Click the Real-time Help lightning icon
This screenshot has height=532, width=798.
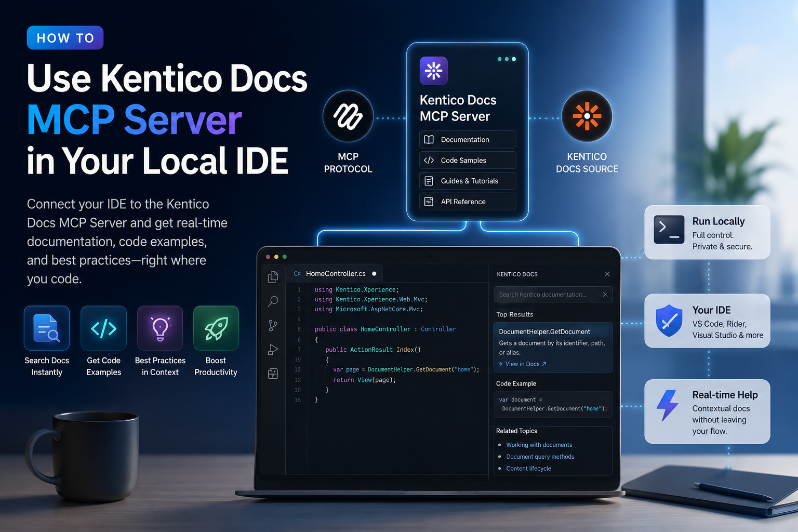[x=668, y=405]
